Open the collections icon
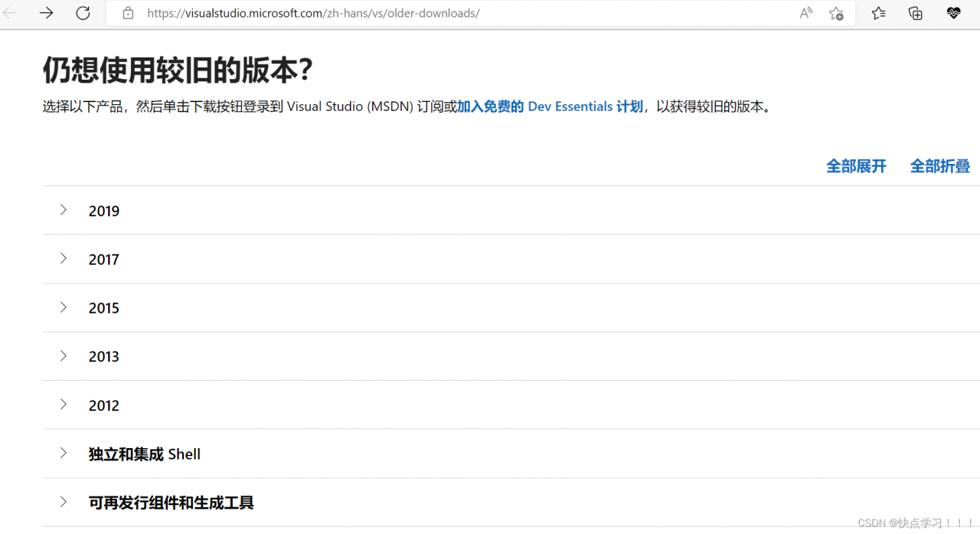Screen dimensions: 980x534 click(x=916, y=13)
